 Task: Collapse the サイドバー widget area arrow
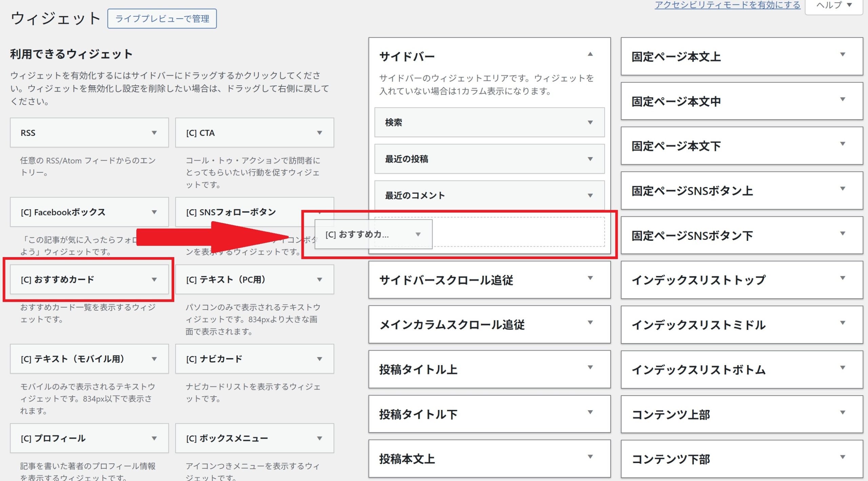tap(590, 54)
